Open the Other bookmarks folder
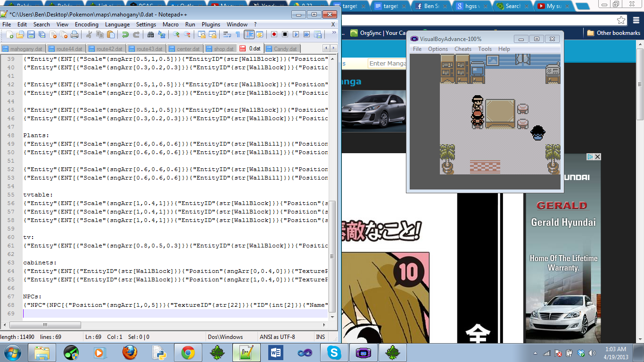The height and width of the screenshot is (362, 644). (x=613, y=33)
